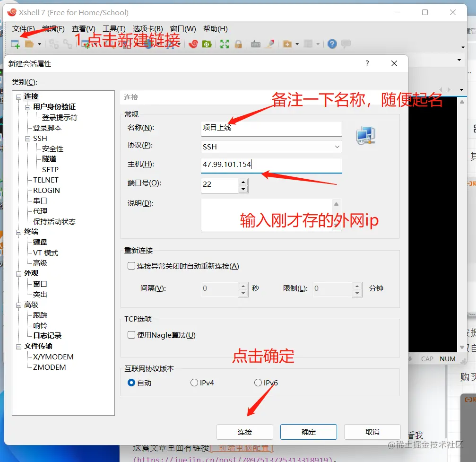
Task: Increase port number with up spinner
Action: (243, 182)
